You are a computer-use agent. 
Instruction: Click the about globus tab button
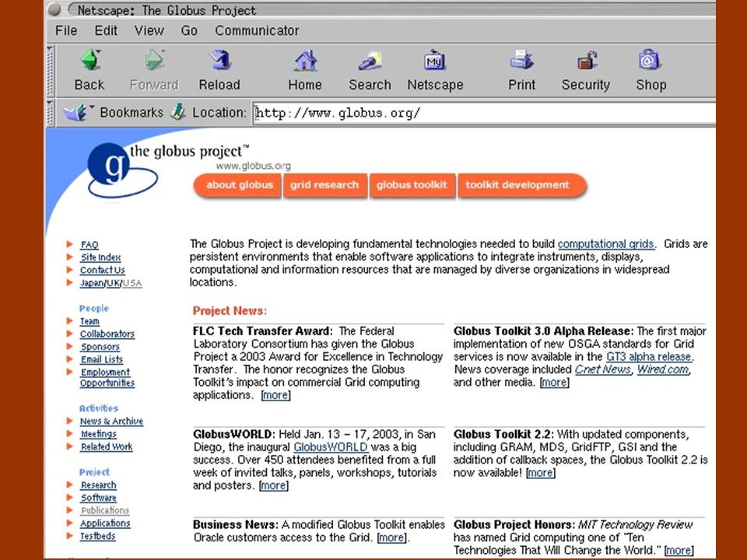click(238, 185)
